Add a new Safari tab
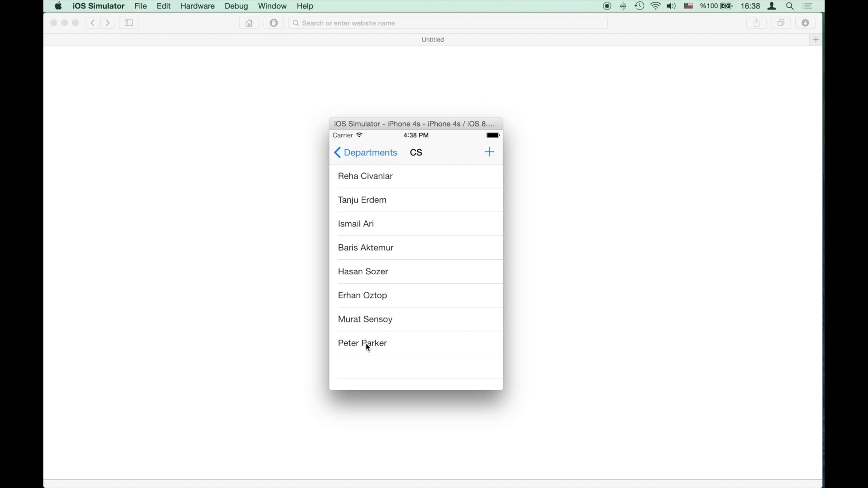The image size is (868, 488). (816, 39)
